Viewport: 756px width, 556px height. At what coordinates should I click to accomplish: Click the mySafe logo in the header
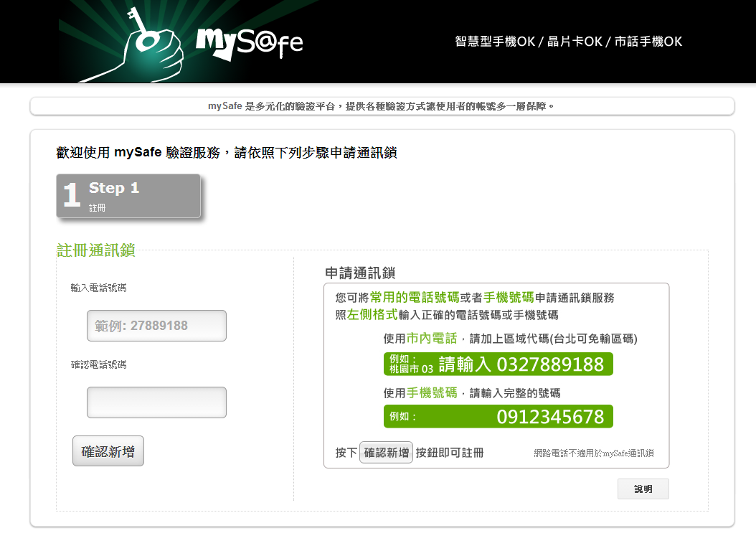250,44
